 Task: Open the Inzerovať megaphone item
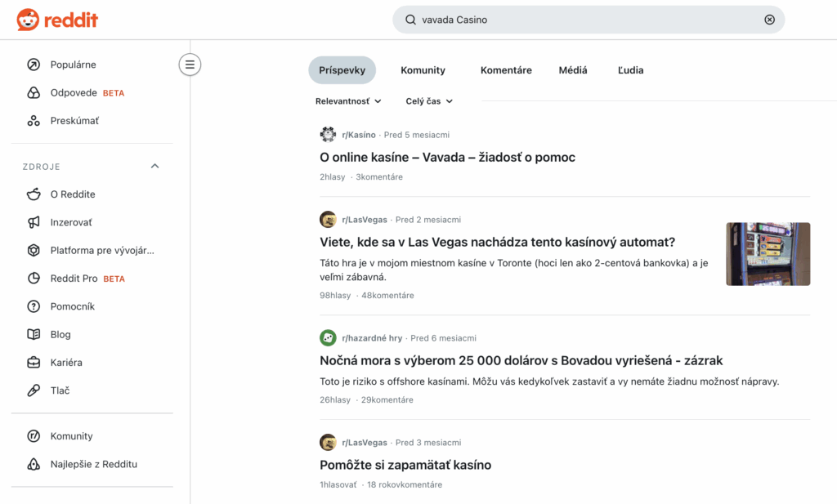click(x=70, y=222)
